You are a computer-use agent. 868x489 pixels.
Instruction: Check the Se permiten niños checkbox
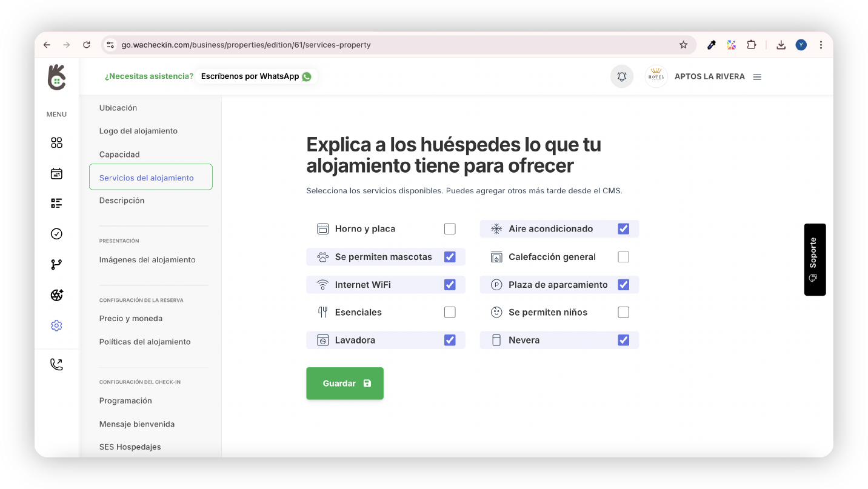(623, 313)
